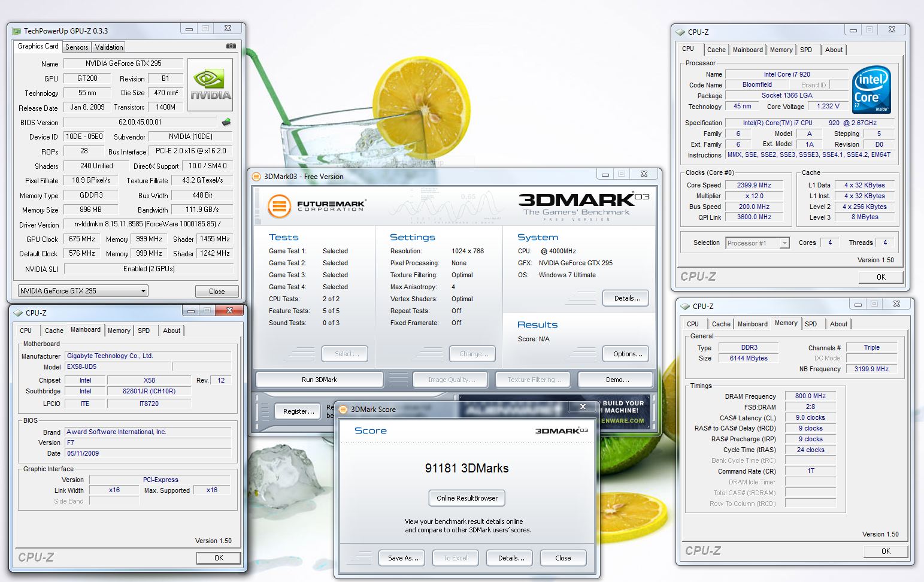Screen dimensions: 924x582
Task: Select the Graphics Card tab in GPU-Z
Action: coord(38,46)
